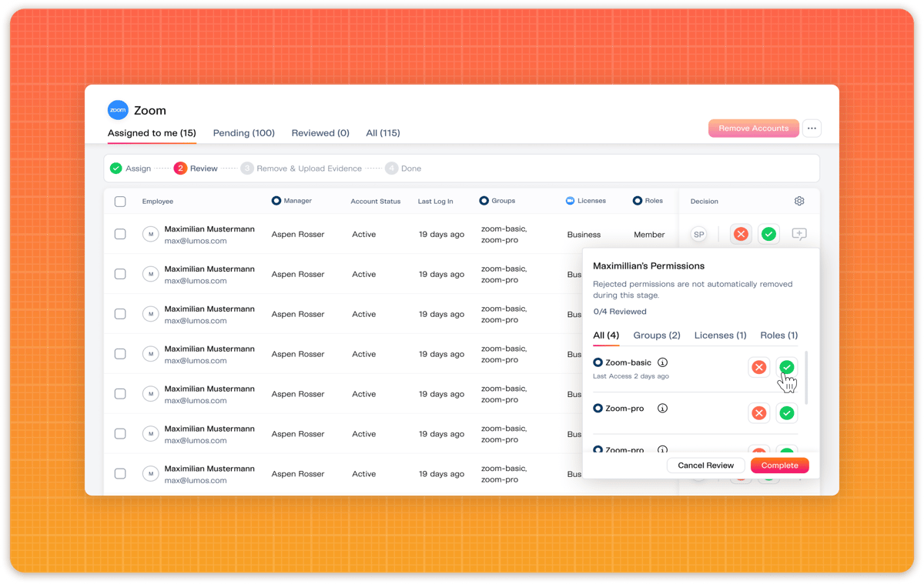Image resolution: width=924 pixels, height=584 pixels.
Task: Filter by the Groups column icon
Action: pyautogui.click(x=484, y=201)
